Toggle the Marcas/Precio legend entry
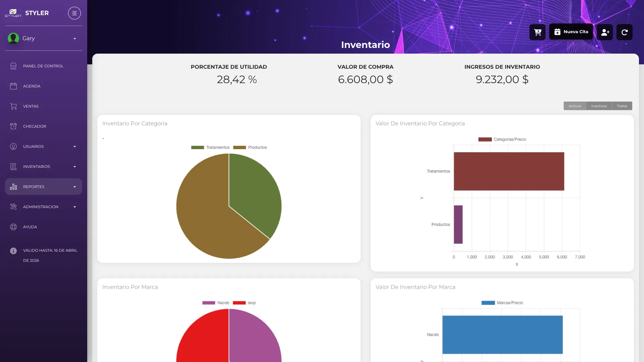 502,303
